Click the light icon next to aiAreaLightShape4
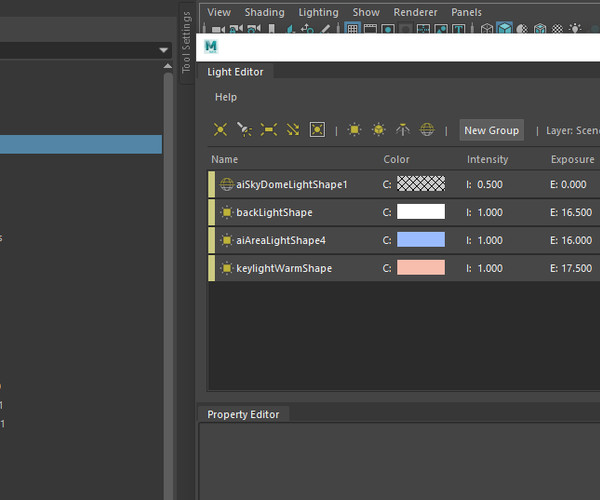The width and height of the screenshot is (600, 500). click(x=227, y=240)
